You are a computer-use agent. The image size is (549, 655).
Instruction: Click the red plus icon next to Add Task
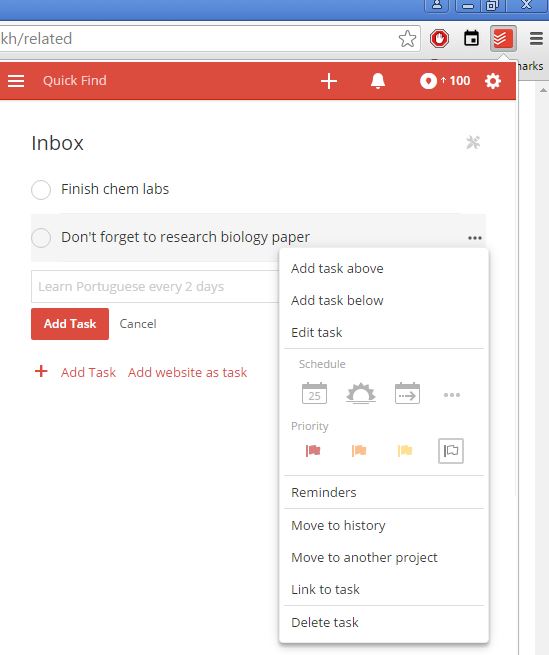click(x=41, y=371)
